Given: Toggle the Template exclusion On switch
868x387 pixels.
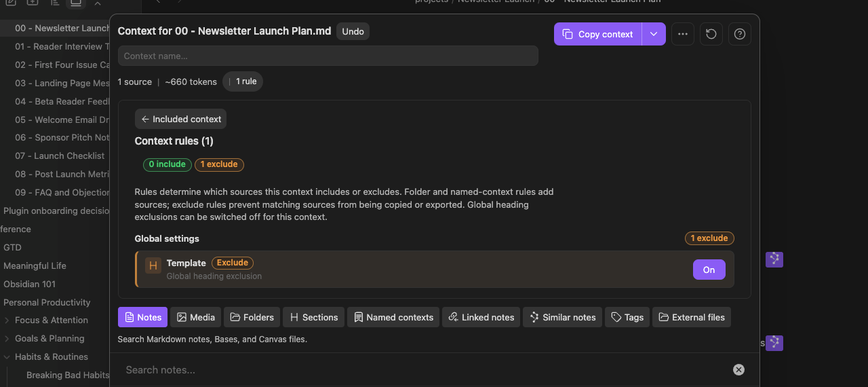Looking at the screenshot, I should pyautogui.click(x=709, y=270).
